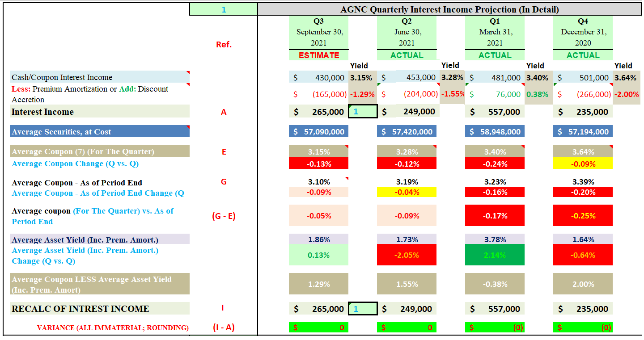
Task: Click the -0.09% cell highlighted in yellow
Action: (x=583, y=163)
